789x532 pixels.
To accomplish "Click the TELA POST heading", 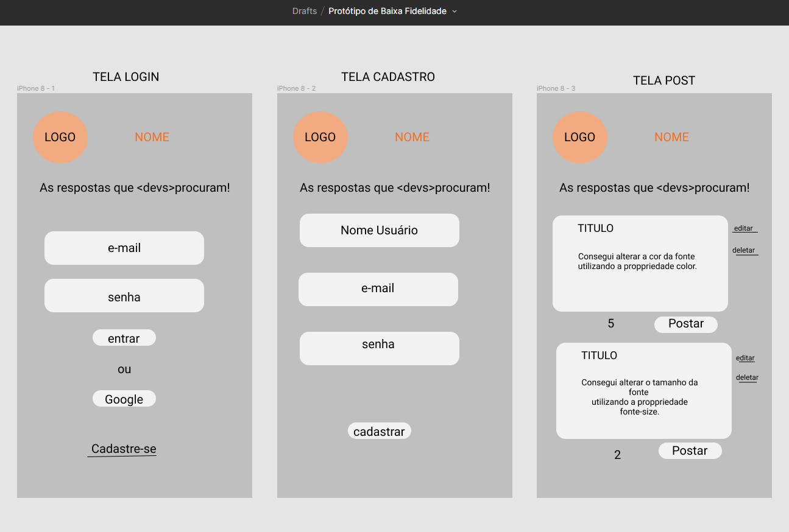I will pos(664,80).
